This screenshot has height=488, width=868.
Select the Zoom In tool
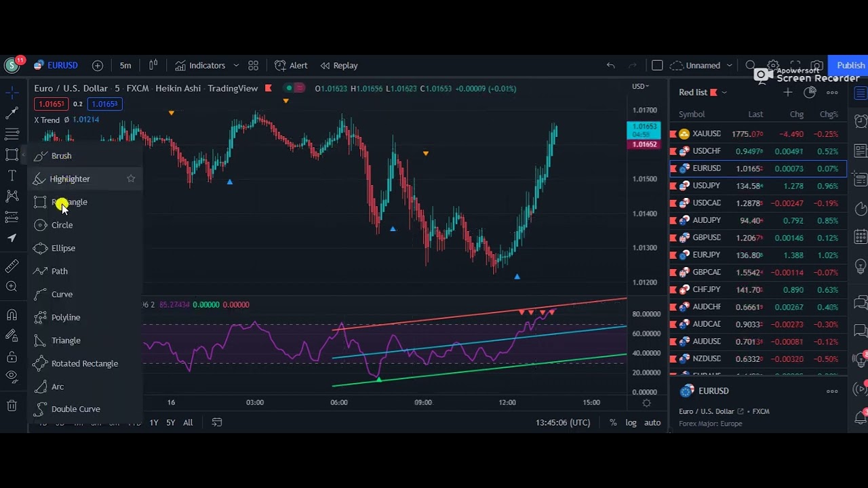point(12,287)
